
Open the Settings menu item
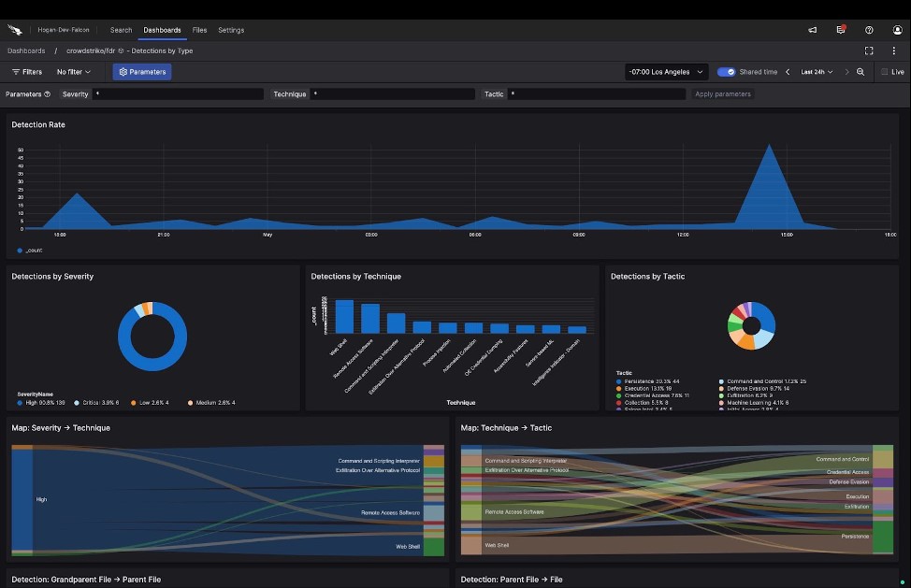tap(230, 29)
